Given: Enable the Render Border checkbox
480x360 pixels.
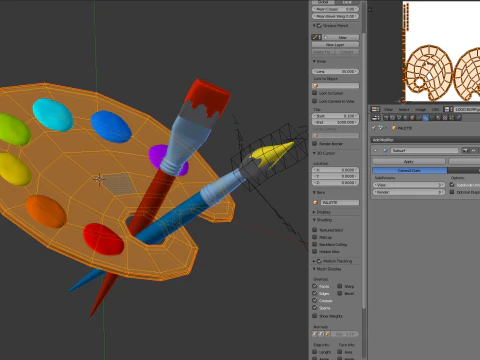Looking at the screenshot, I should pyautogui.click(x=314, y=144).
